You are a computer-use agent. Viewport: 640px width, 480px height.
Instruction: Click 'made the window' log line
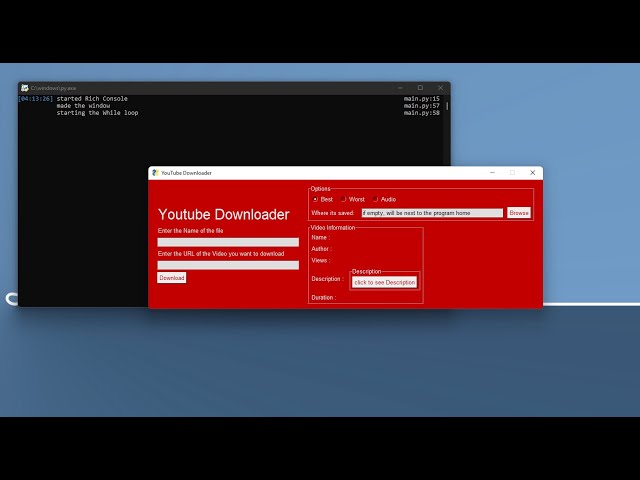pyautogui.click(x=83, y=106)
